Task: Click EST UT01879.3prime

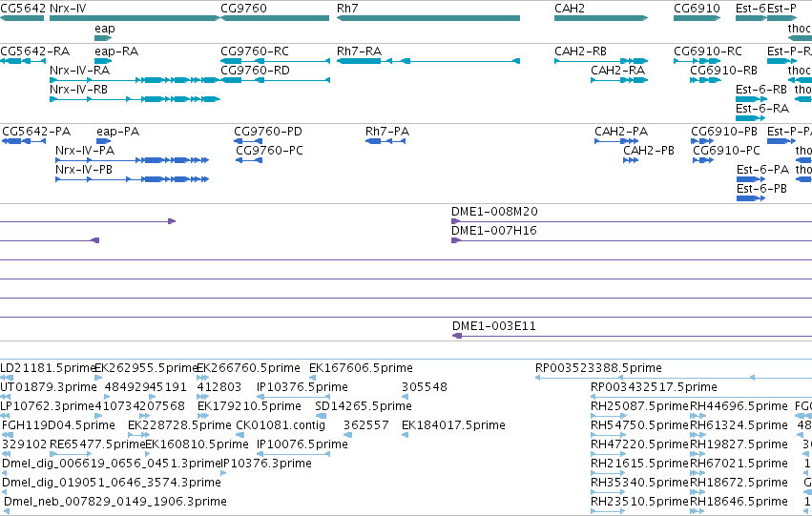Action: pyautogui.click(x=48, y=387)
